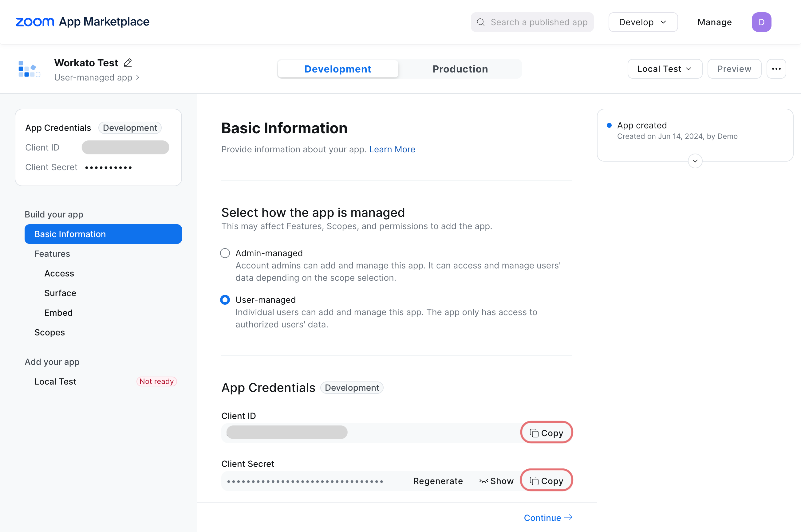801x532 pixels.
Task: Open the Develop dropdown
Action: [643, 22]
